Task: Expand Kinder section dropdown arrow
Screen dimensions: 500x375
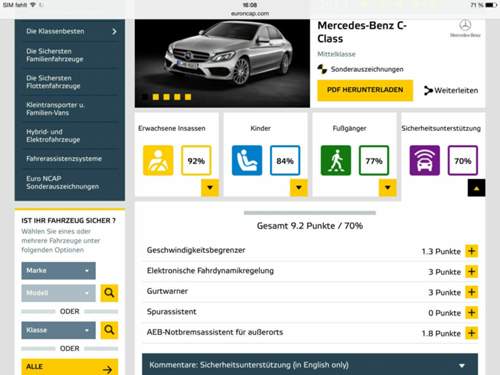Action: click(299, 188)
